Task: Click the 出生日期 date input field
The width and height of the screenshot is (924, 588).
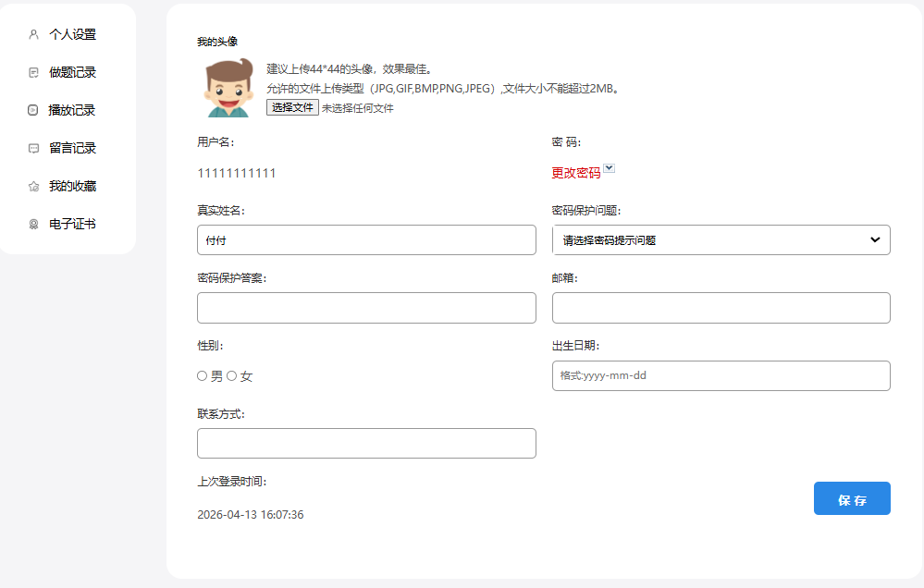Action: pos(721,375)
